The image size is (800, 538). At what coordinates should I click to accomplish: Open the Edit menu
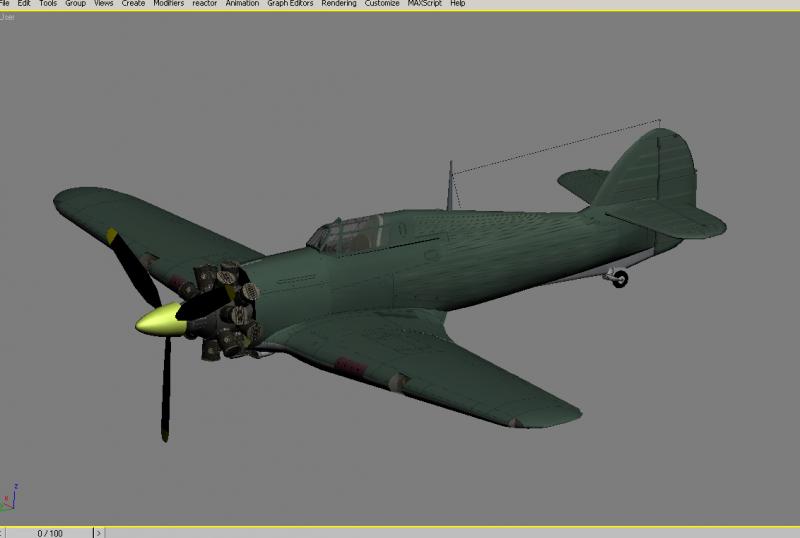point(24,3)
